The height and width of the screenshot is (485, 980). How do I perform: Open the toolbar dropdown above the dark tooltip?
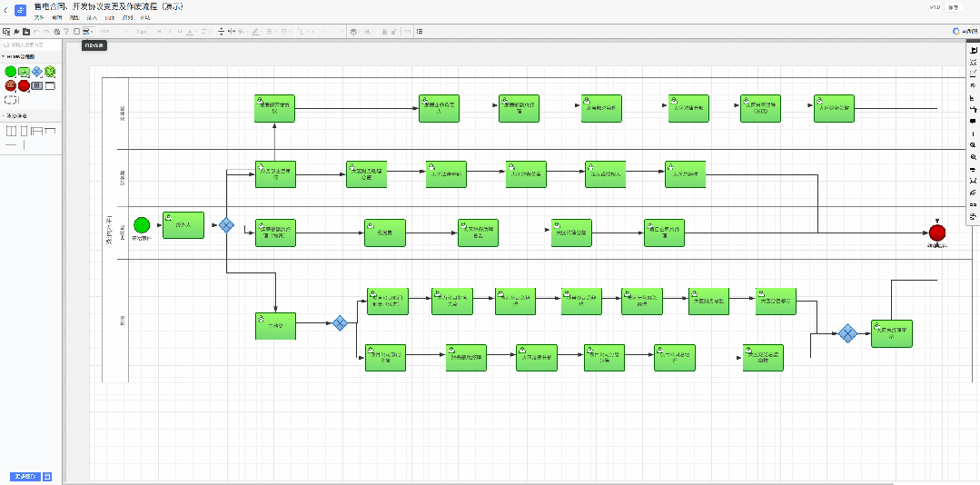coord(87,31)
